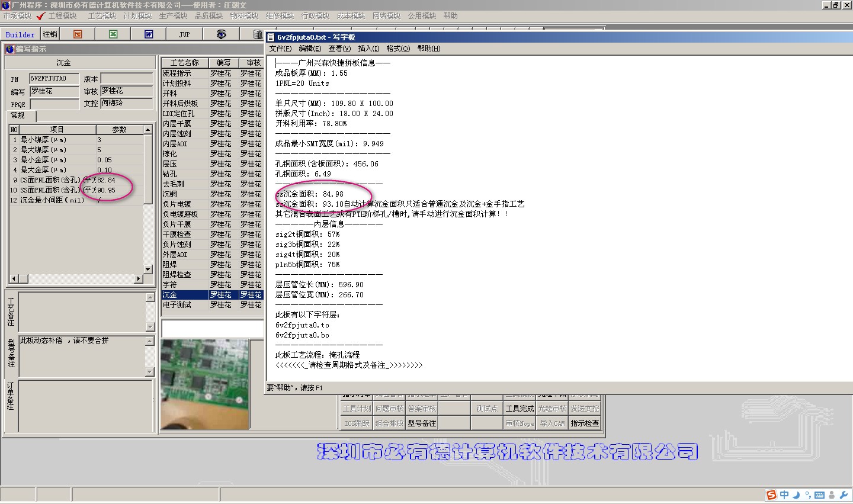Select the 最大金厚 parameter row

76,170
